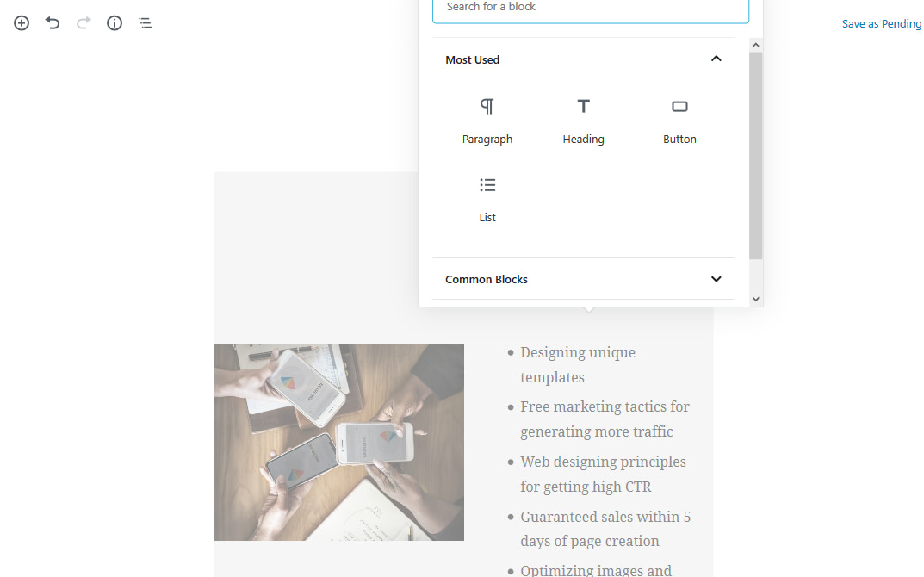Click the inserter scrollbar up arrow
The image size is (924, 577).
click(756, 45)
